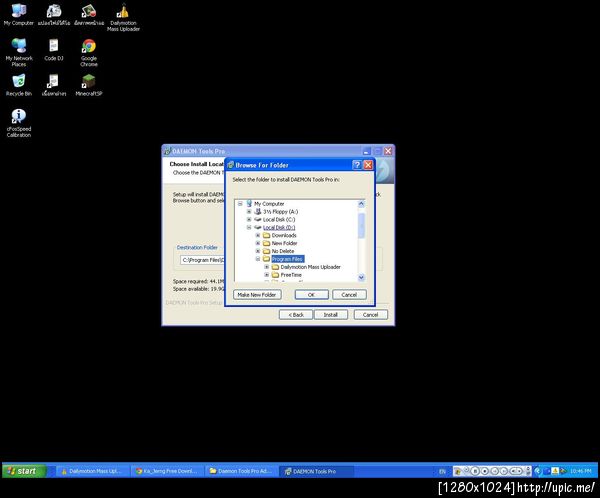600x498 pixels.
Task: Select Local Disk (C:) in the tree
Action: (x=279, y=220)
